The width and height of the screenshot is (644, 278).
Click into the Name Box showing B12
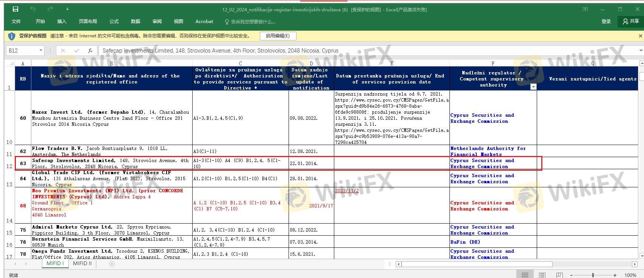click(22, 51)
